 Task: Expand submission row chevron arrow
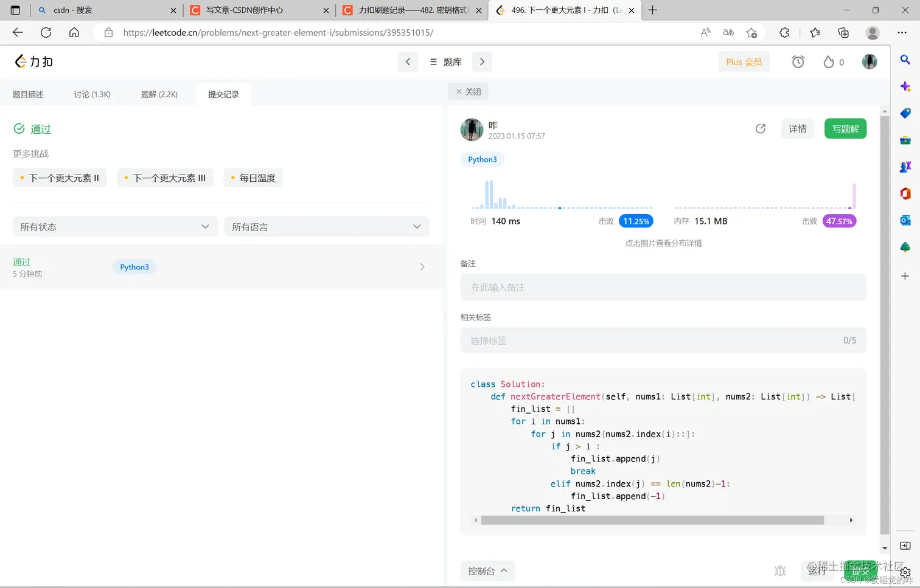click(x=422, y=267)
